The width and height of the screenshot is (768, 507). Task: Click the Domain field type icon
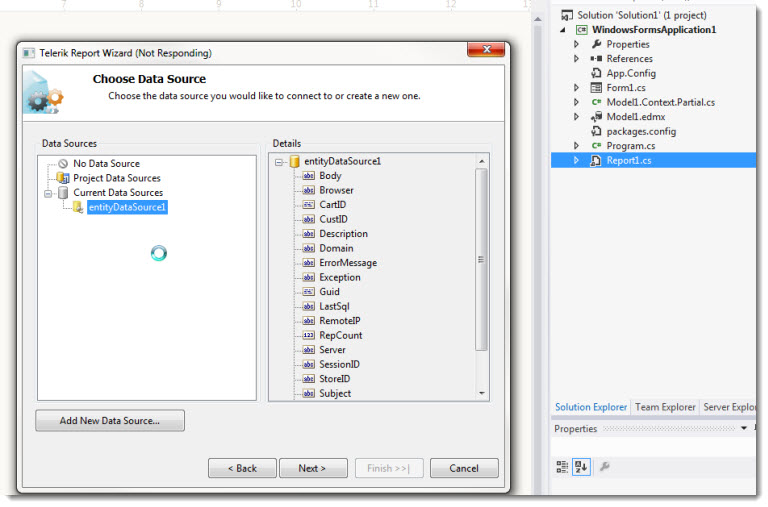click(309, 248)
